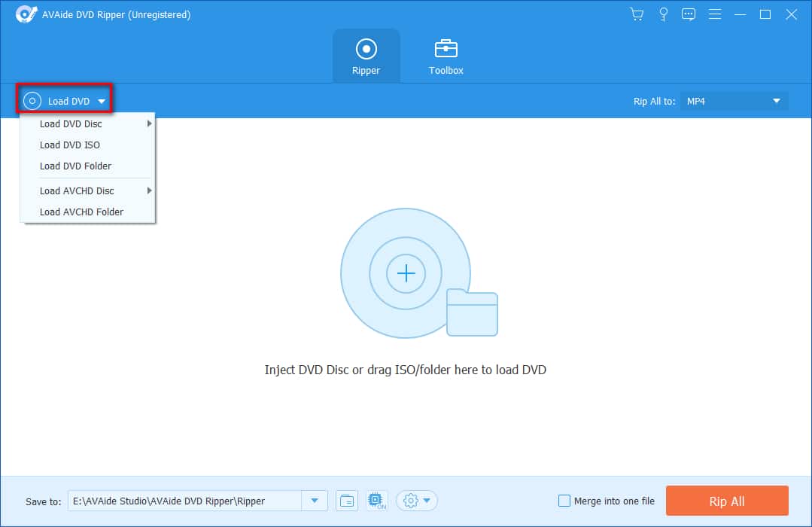812x527 pixels.
Task: Click the Save to path field
Action: (x=188, y=501)
